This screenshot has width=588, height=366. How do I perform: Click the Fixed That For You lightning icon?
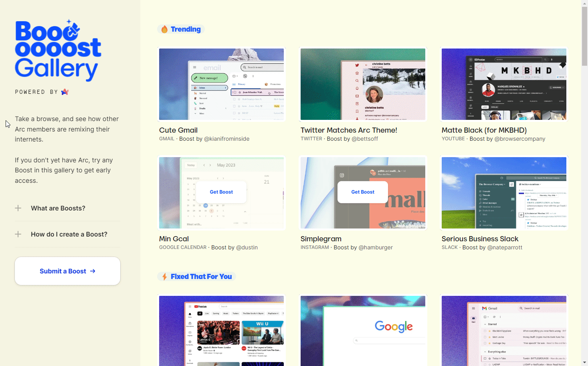[164, 277]
